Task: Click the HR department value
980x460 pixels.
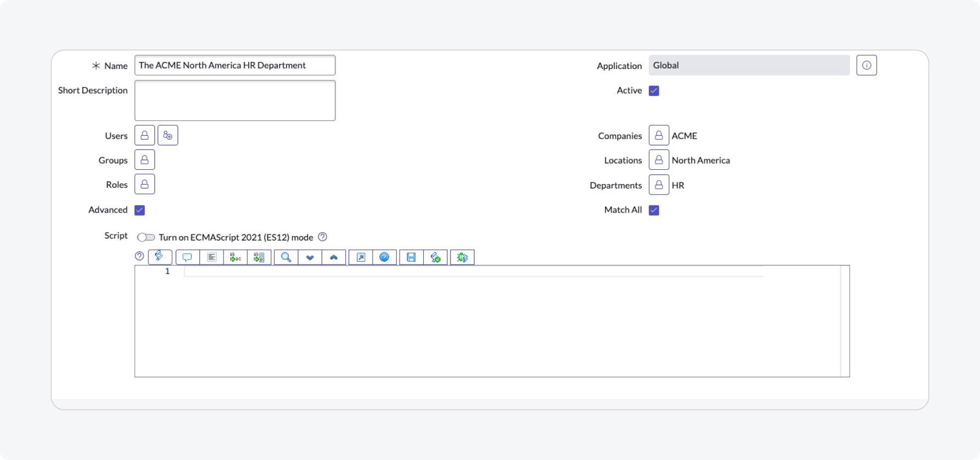Action: (x=678, y=186)
